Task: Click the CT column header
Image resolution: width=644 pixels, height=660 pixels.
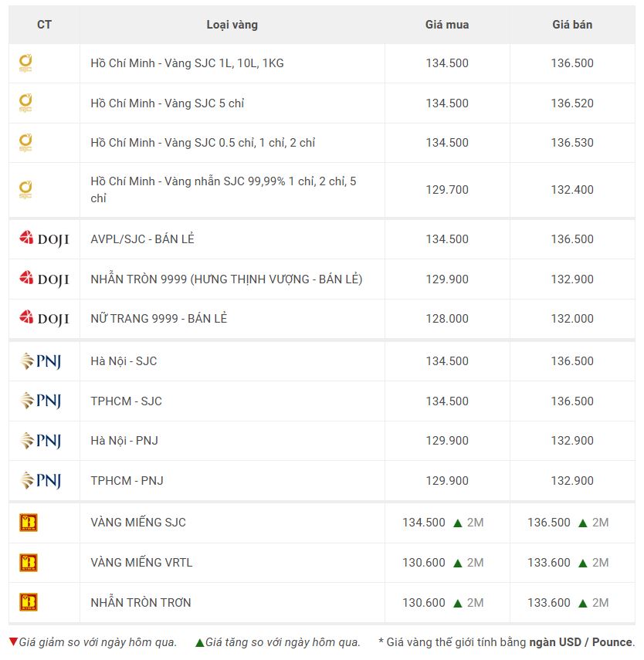Action: 44,25
